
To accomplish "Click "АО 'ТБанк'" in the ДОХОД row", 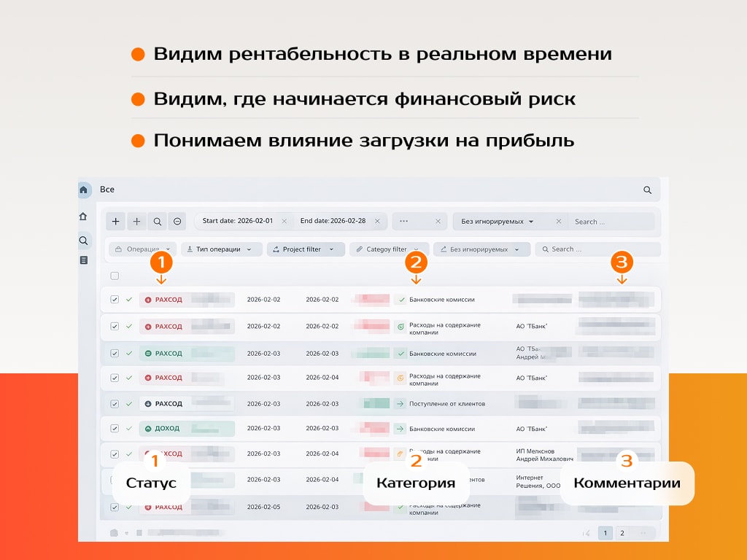I will pos(532,429).
